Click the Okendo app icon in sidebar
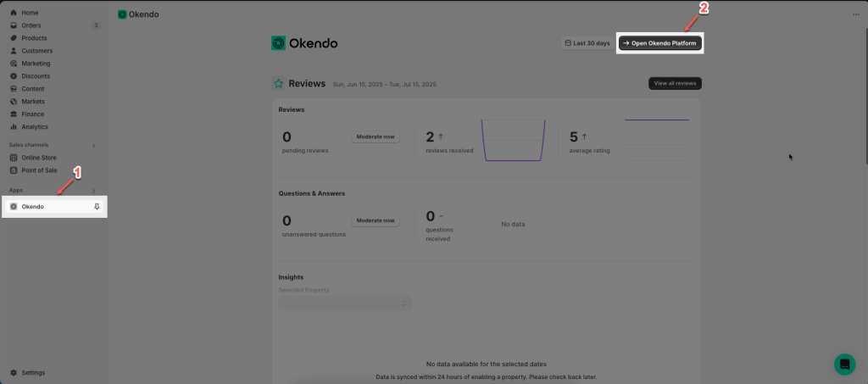Viewport: 868px width, 384px height. click(14, 206)
